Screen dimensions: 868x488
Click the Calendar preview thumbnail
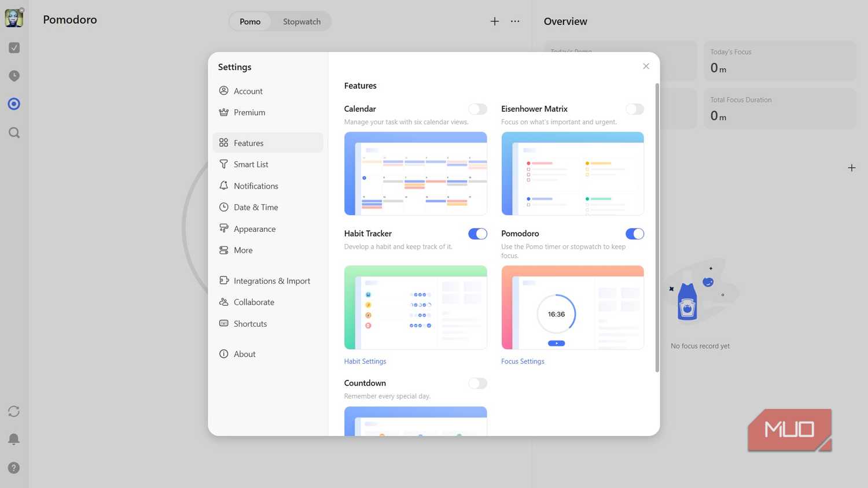415,173
